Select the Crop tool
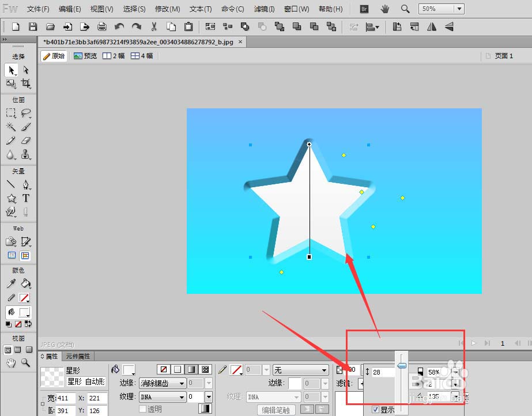This screenshot has width=532, height=416. [26, 83]
